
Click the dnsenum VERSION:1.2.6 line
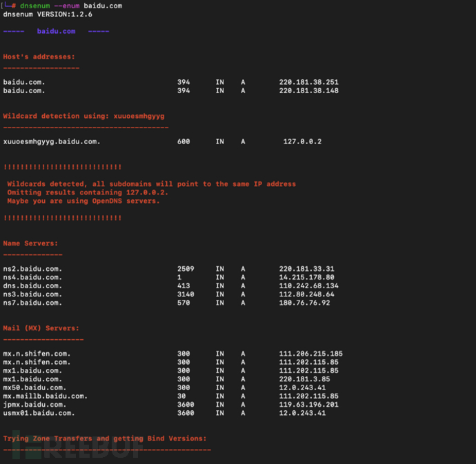click(x=48, y=14)
